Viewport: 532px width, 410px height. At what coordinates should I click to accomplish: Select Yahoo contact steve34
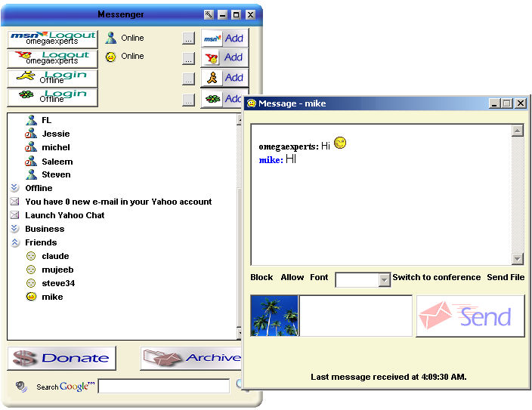(x=58, y=283)
